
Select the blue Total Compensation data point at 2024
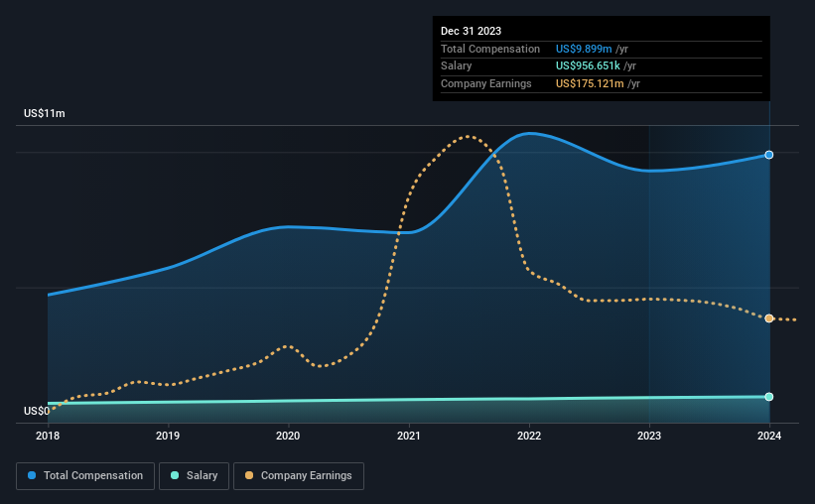[x=768, y=155]
